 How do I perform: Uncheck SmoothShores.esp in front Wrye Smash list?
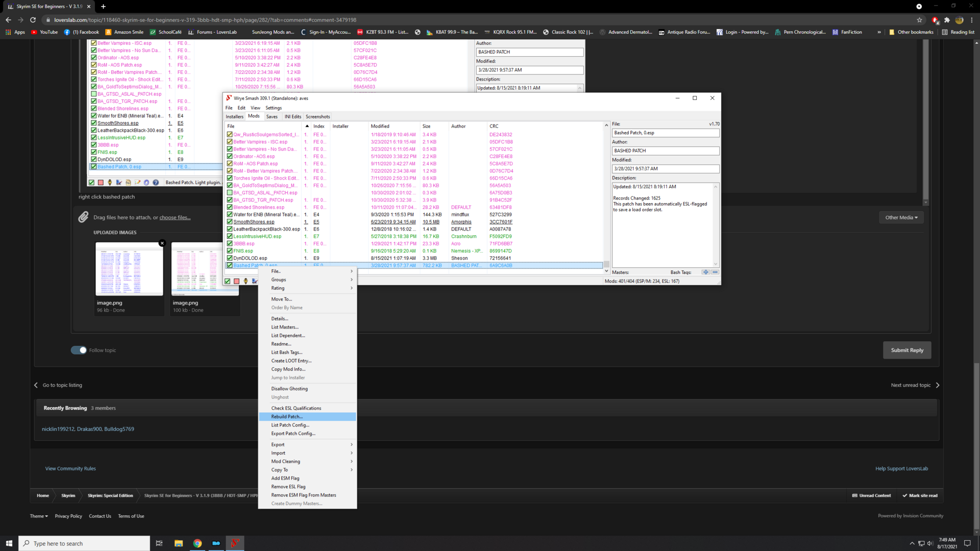(230, 222)
